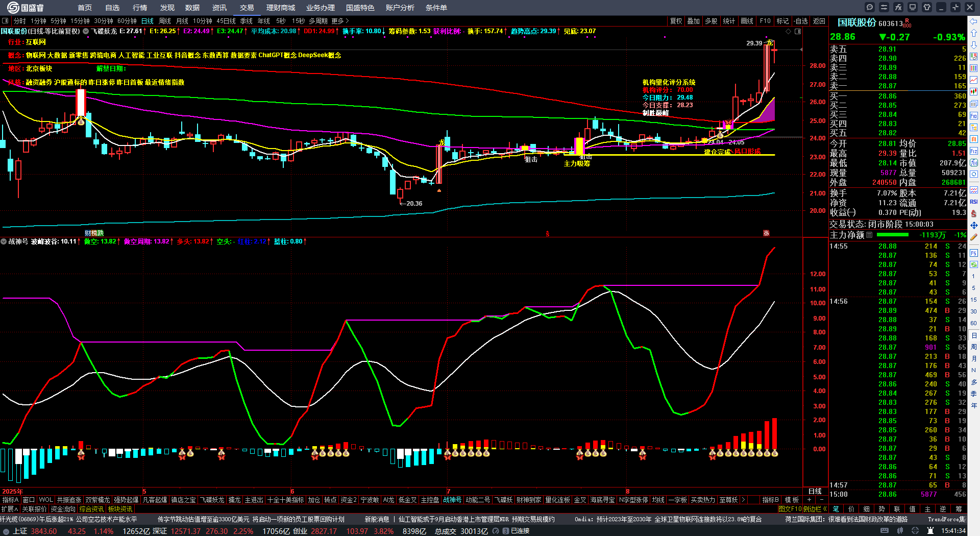The width and height of the screenshot is (980, 536).
Task: Open the f(x) function icon in sidebar
Action: tap(974, 163)
